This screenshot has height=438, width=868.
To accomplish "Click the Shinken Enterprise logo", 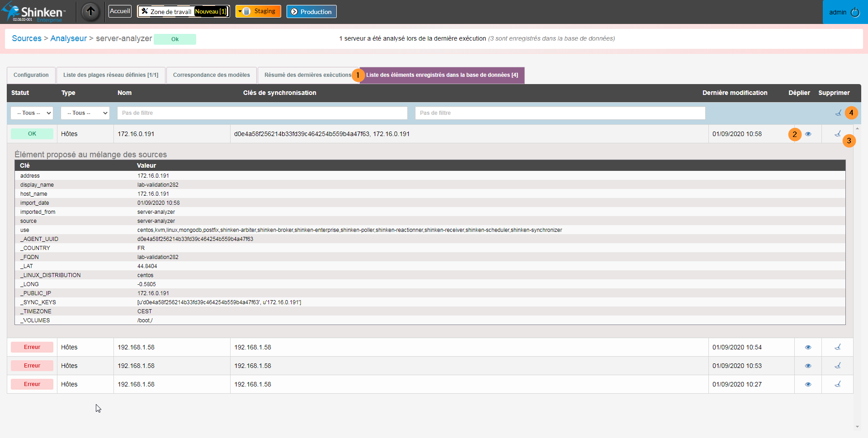I will 34,12.
